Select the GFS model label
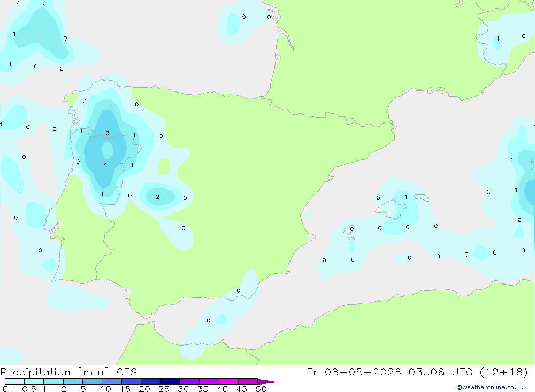 pos(127,372)
